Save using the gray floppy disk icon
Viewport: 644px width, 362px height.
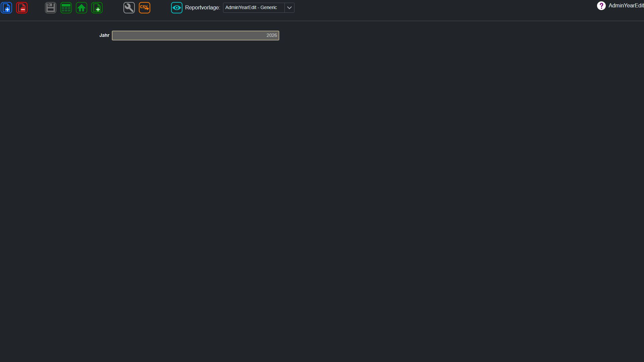(51, 8)
